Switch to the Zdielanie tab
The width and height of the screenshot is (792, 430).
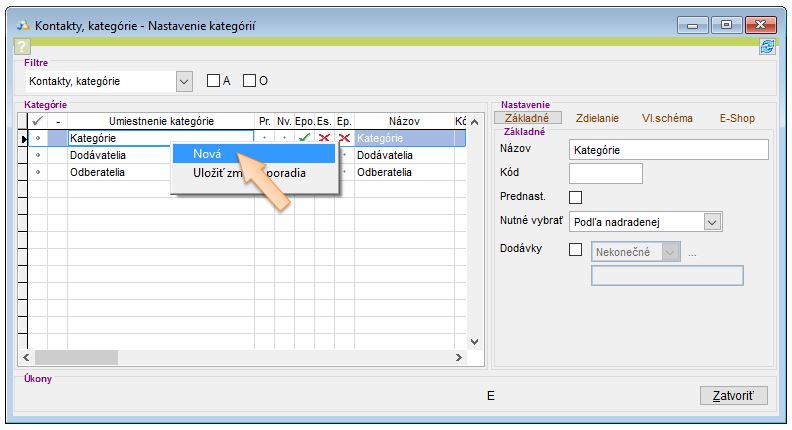pyautogui.click(x=597, y=118)
